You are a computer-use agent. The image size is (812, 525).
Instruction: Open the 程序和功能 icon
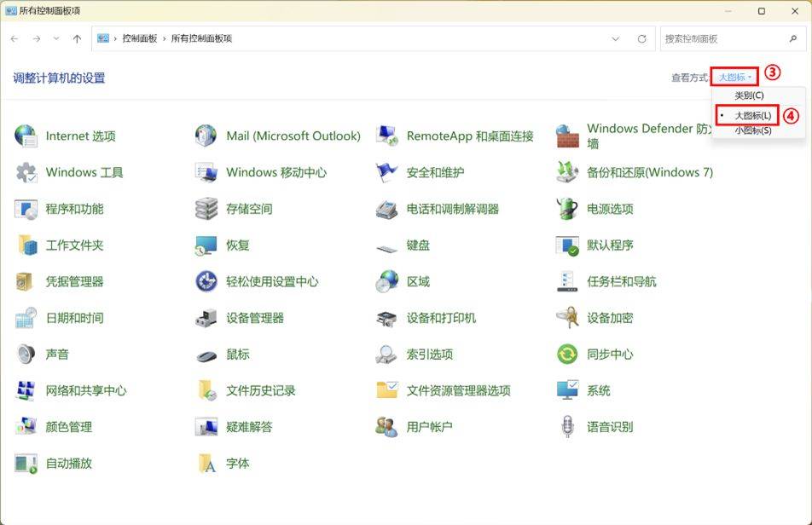(x=26, y=209)
